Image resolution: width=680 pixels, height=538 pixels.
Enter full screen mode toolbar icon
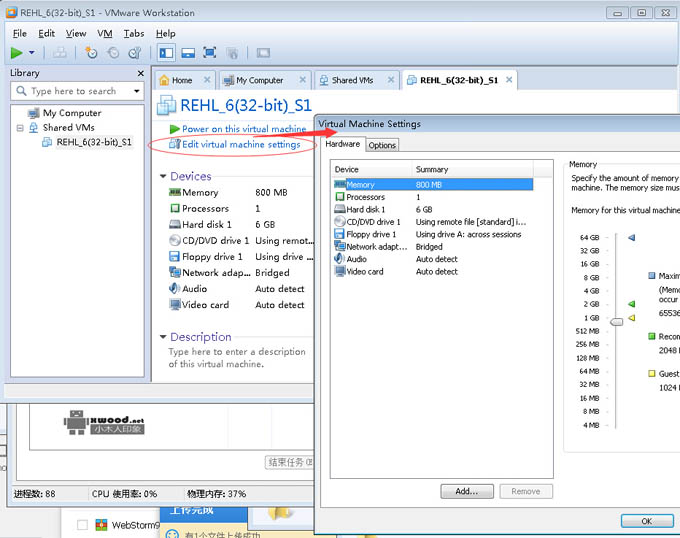(210, 53)
